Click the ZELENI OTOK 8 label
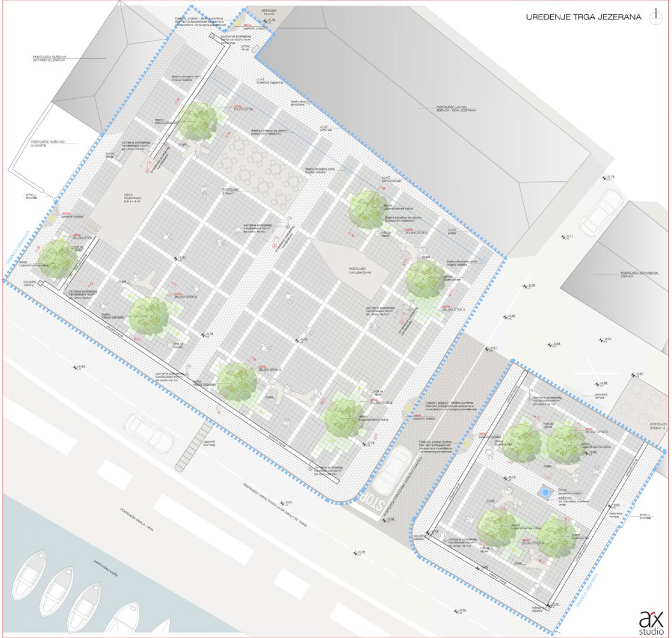This screenshot has height=638, width=672. [x=597, y=432]
